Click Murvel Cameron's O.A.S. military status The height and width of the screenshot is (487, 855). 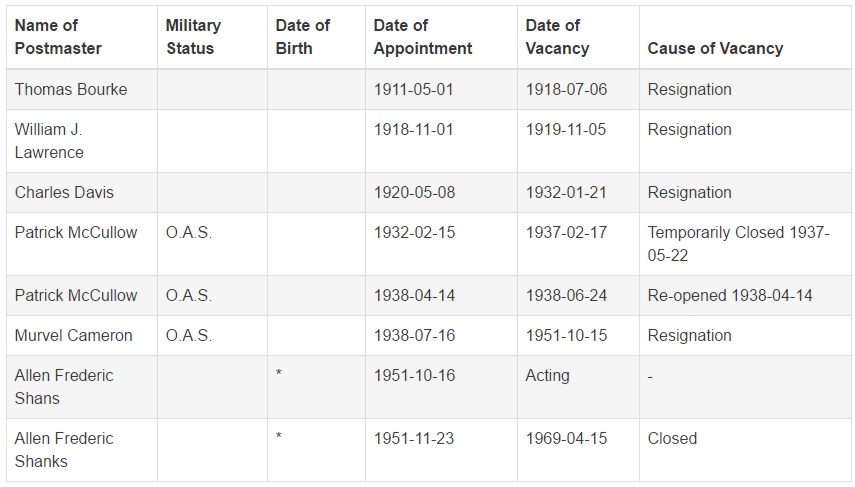(189, 335)
